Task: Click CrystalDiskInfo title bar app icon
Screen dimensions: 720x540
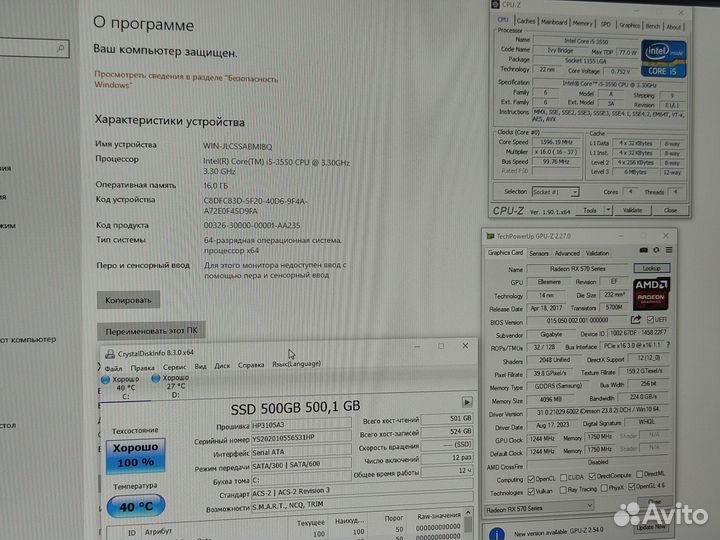Action: pos(110,354)
